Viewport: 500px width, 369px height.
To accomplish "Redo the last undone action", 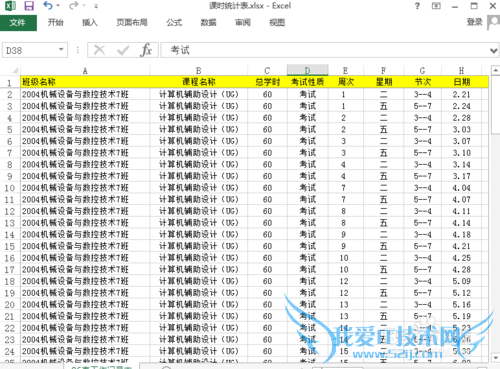I will pyautogui.click(x=74, y=5).
